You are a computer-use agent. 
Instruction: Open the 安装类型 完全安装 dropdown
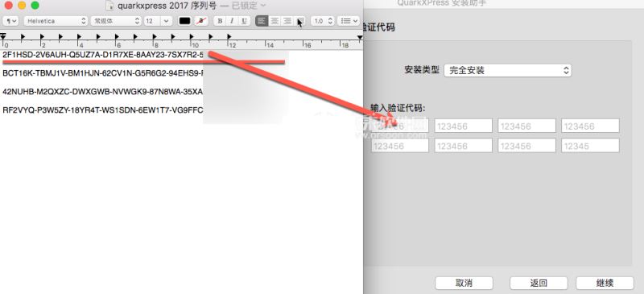508,70
